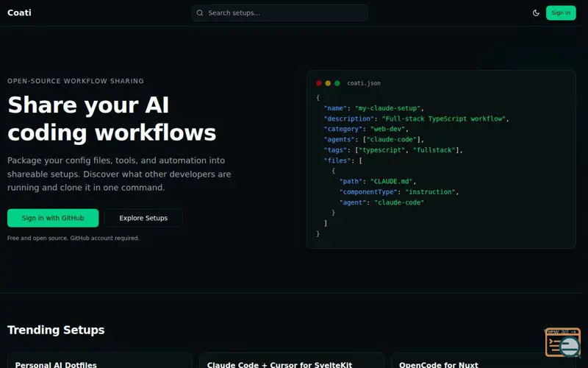Open the Personal AI Dotfiles card
This screenshot has width=588, height=368.
(99, 361)
